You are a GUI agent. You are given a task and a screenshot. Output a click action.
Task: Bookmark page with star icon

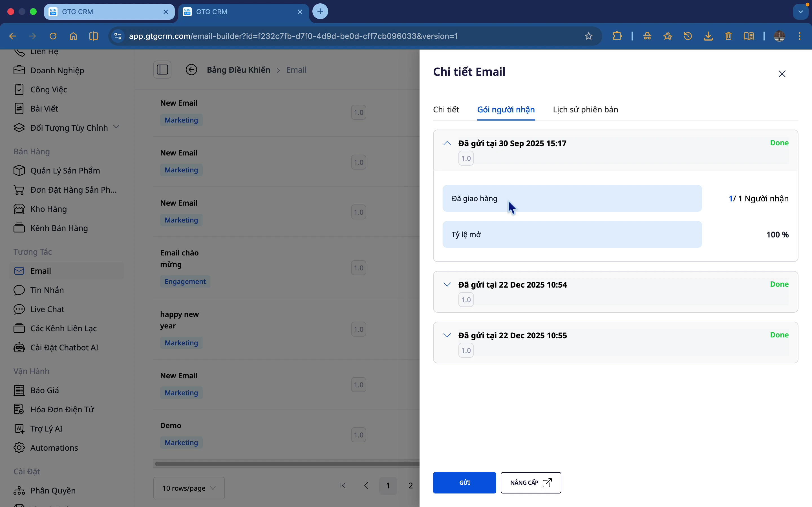[588, 36]
